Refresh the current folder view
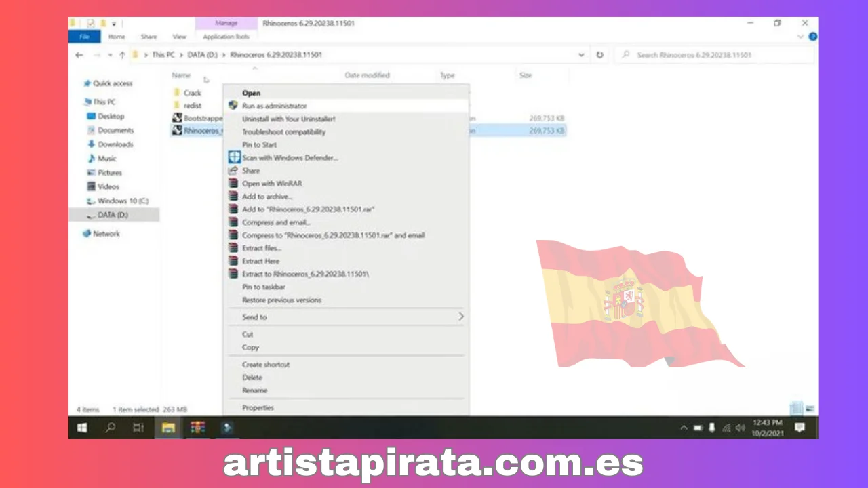 tap(599, 55)
